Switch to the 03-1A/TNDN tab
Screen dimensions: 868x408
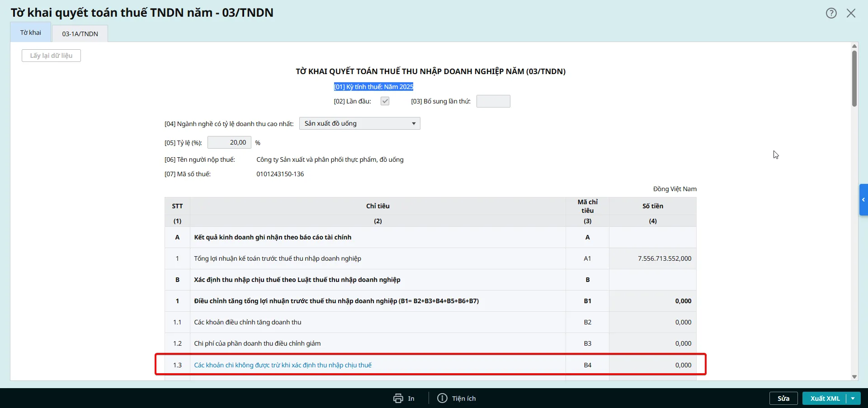click(80, 34)
